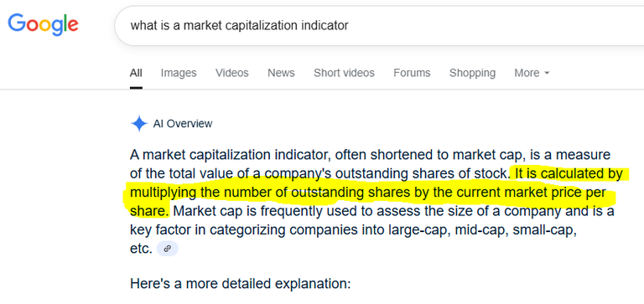Click the AI Overview label

pos(183,123)
